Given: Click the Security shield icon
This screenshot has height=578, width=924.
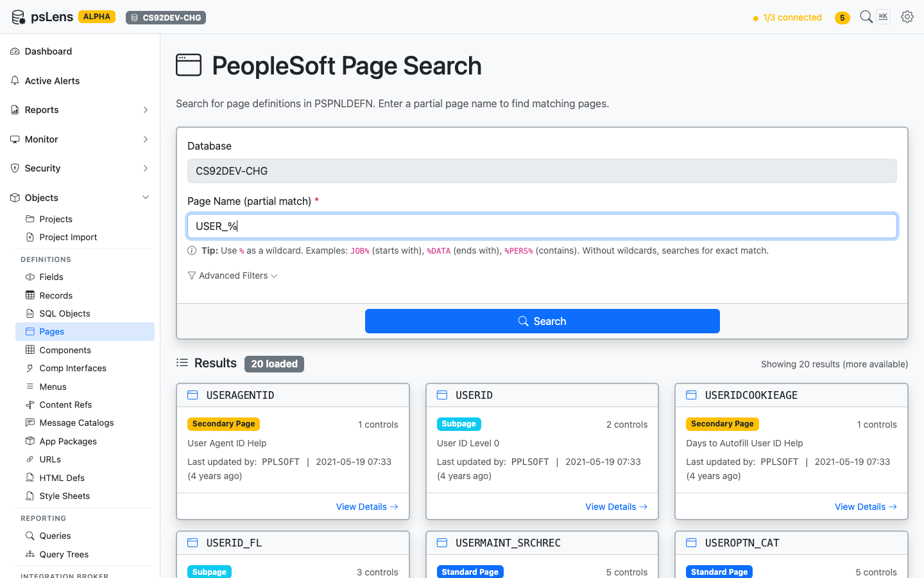Looking at the screenshot, I should (15, 168).
